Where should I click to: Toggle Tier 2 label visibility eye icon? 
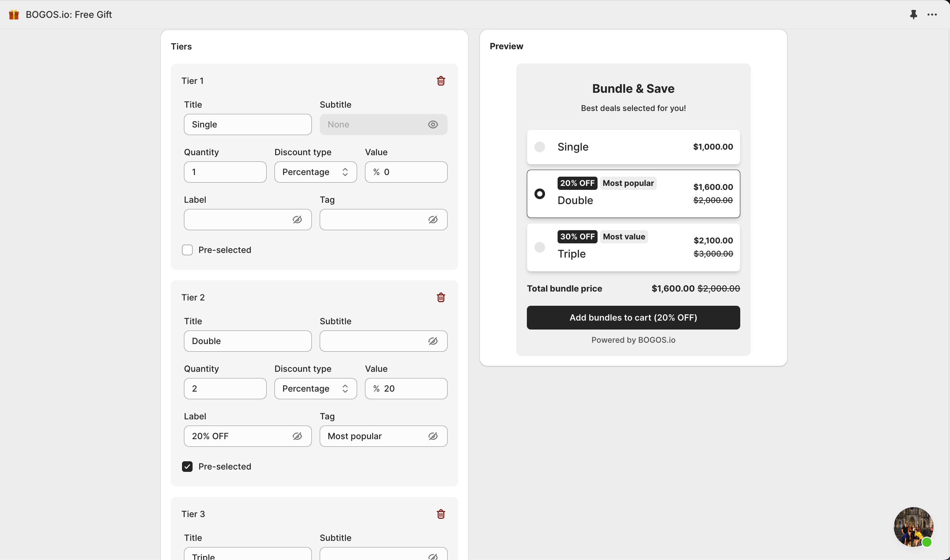click(x=297, y=436)
